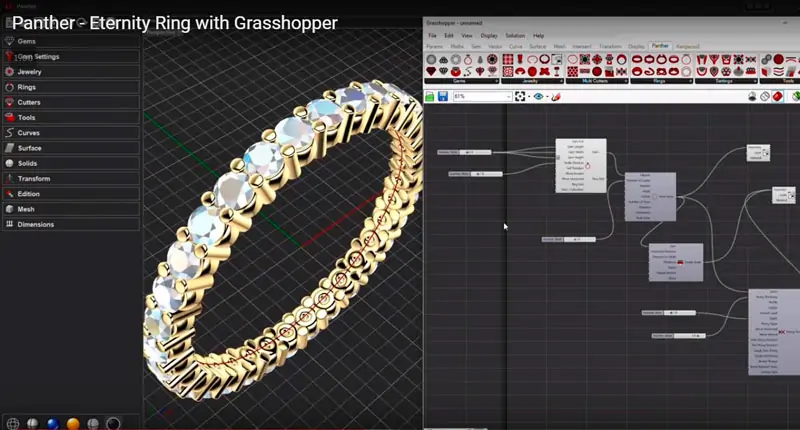Toggle the disable preview hat icon
The image size is (800, 430).
coord(752,96)
